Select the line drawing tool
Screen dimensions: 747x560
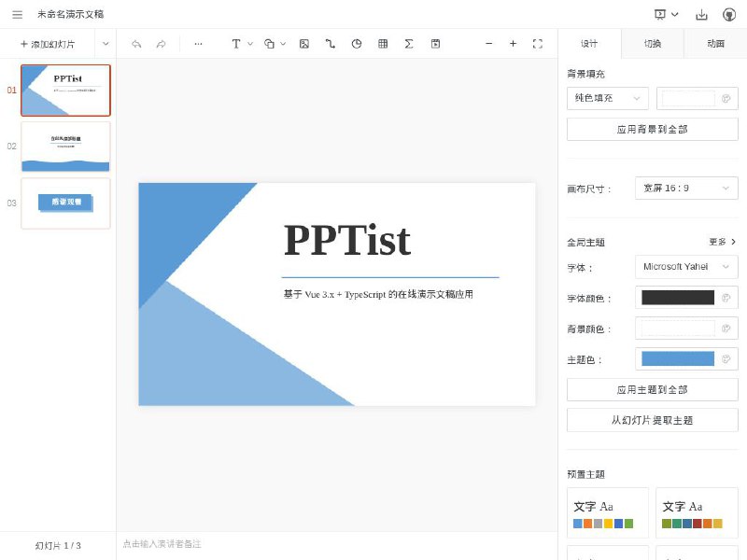[x=330, y=43]
